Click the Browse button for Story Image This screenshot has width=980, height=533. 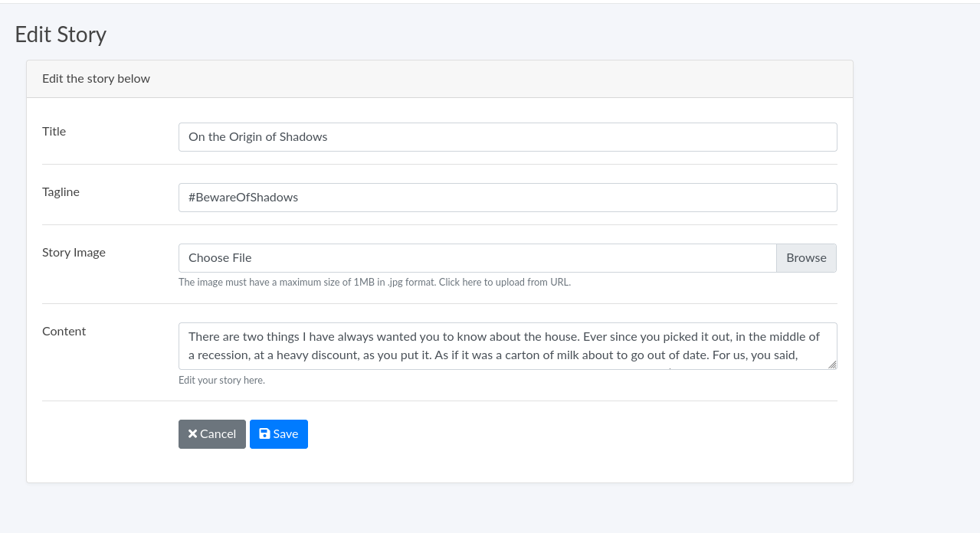point(806,258)
